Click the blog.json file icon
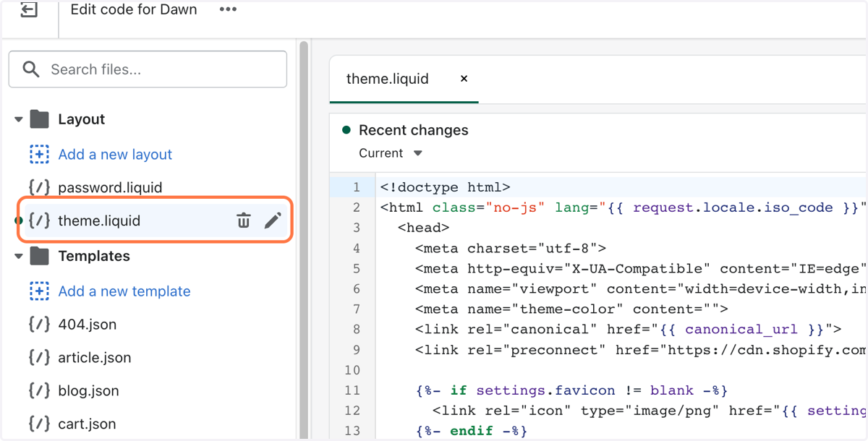868x441 pixels. pos(39,390)
